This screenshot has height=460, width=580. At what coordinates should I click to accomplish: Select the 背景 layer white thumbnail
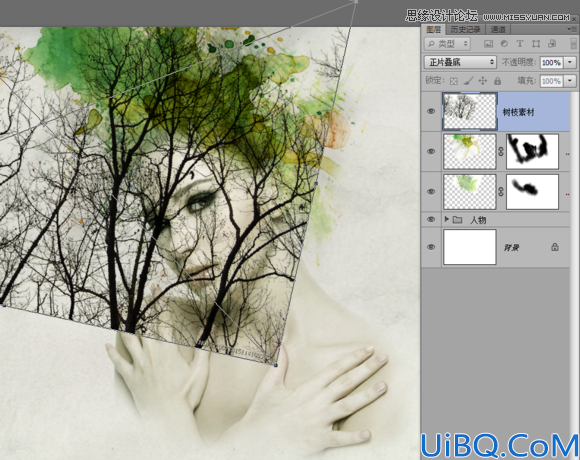470,247
